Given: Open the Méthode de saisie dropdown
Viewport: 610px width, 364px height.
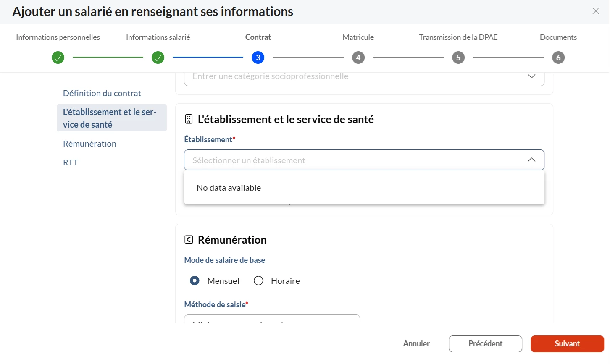Looking at the screenshot, I should (x=272, y=319).
